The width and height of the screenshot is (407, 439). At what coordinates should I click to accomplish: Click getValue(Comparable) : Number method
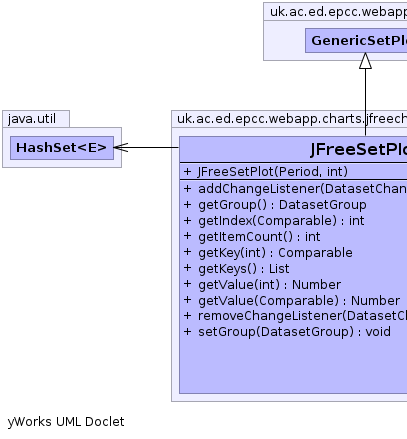coord(299,301)
